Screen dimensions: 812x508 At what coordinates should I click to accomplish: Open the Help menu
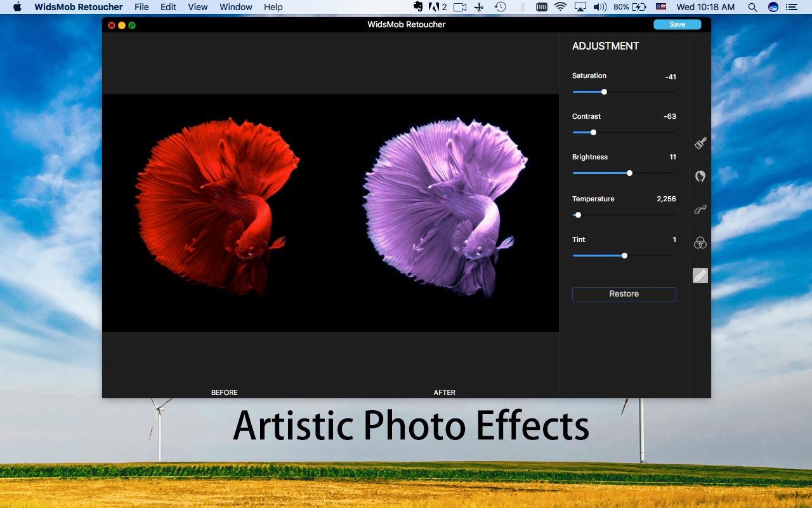[x=273, y=7]
